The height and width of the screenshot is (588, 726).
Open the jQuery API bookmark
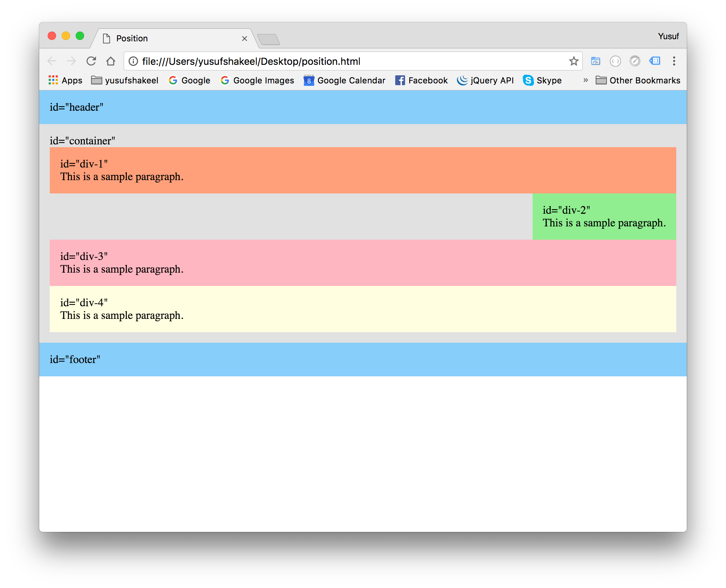(x=485, y=81)
